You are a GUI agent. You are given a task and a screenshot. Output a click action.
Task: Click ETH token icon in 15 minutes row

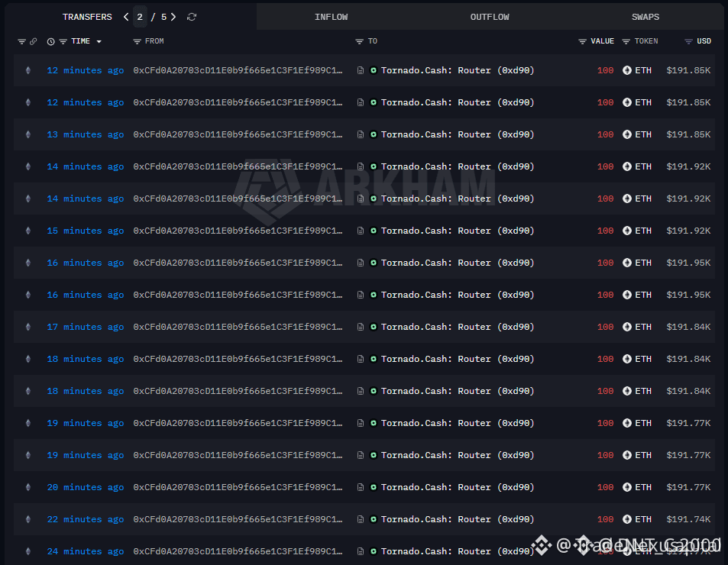pos(627,231)
